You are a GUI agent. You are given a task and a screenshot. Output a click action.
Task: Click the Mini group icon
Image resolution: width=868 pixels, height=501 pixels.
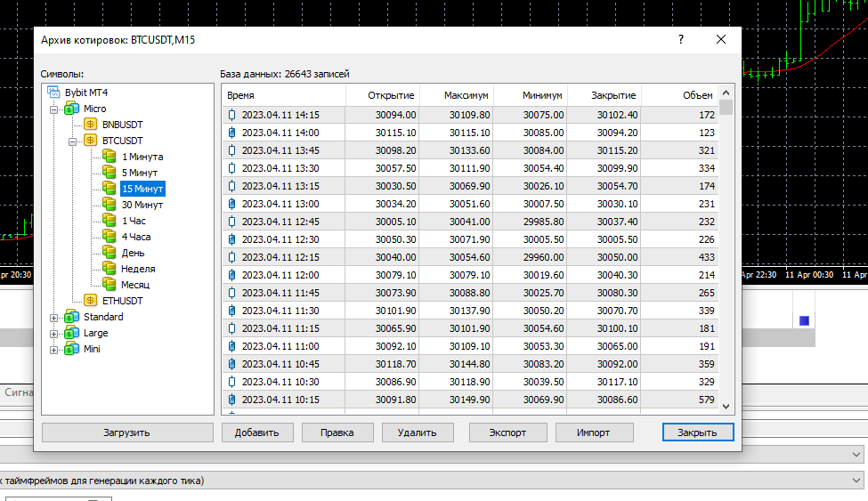(x=71, y=349)
